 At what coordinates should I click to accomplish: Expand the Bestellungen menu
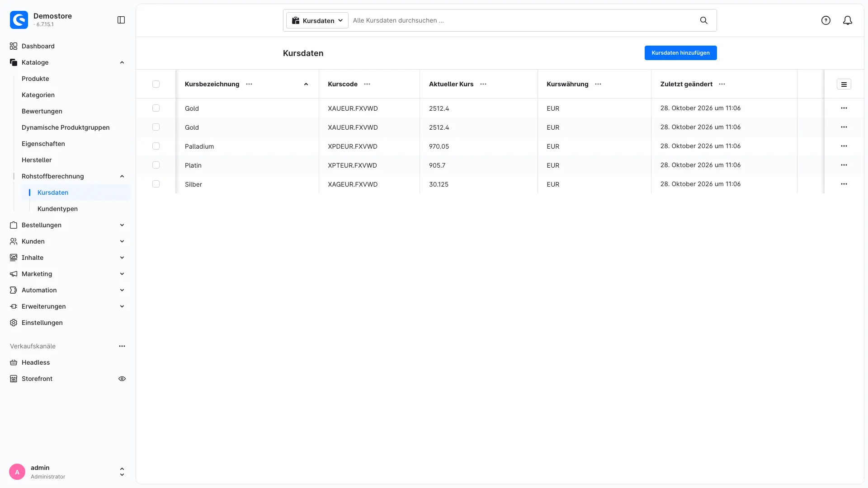click(68, 225)
